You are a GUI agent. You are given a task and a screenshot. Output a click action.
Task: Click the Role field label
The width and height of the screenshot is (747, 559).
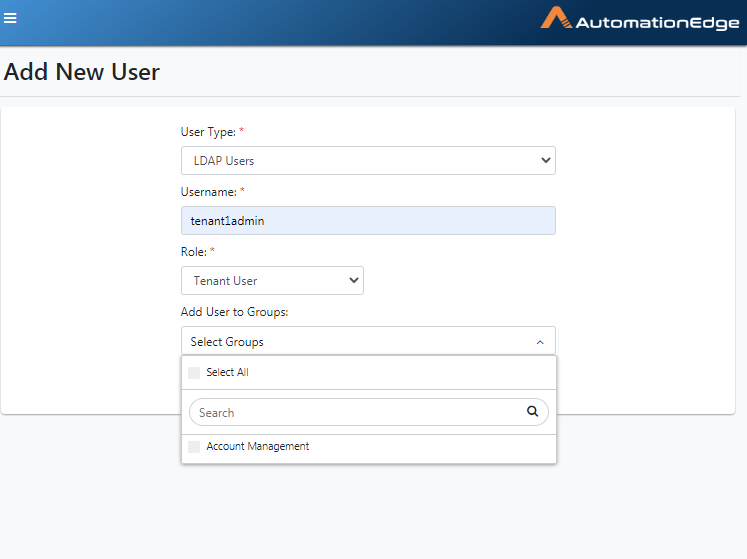point(193,252)
